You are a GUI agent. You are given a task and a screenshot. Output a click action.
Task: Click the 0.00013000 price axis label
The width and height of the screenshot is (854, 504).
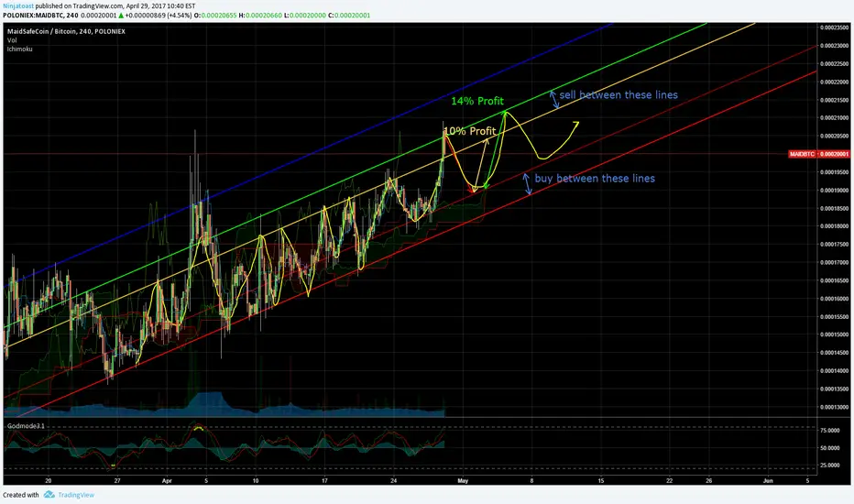pos(836,407)
